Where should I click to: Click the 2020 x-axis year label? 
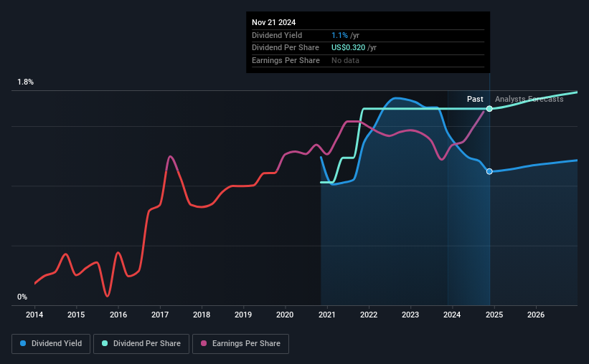[285, 315]
